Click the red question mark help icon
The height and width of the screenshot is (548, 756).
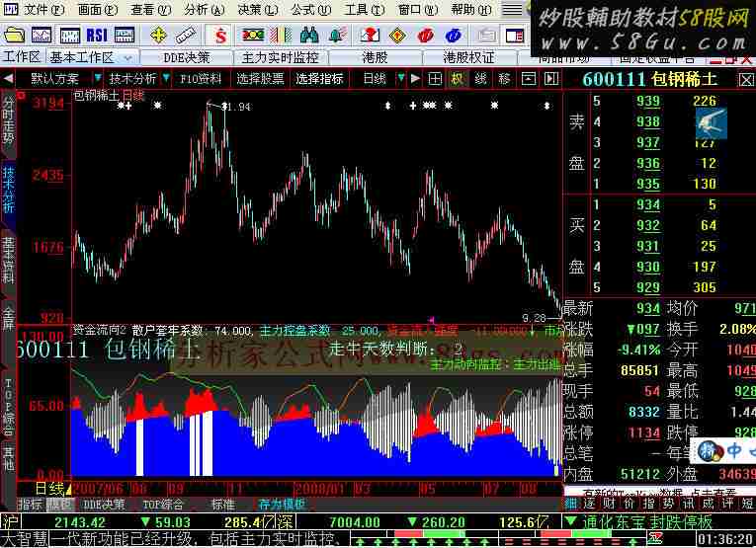pyautogui.click(x=370, y=36)
